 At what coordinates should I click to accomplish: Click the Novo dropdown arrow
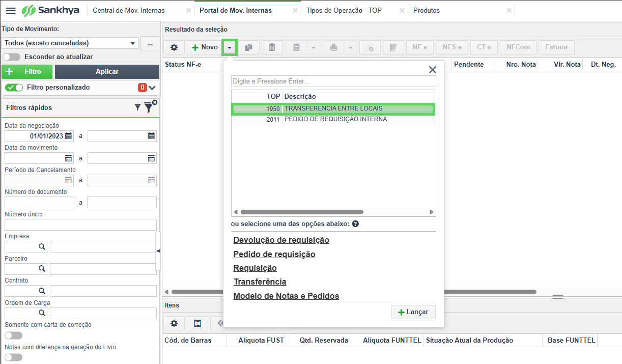tap(230, 47)
